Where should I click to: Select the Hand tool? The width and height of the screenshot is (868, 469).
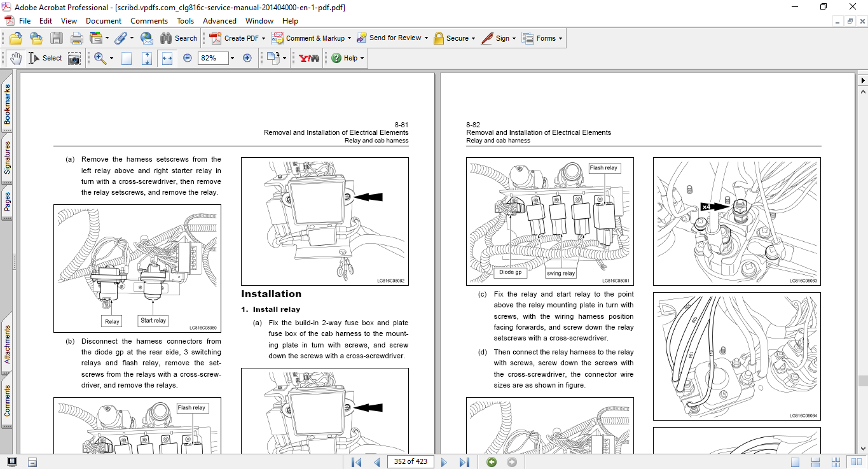pos(15,58)
